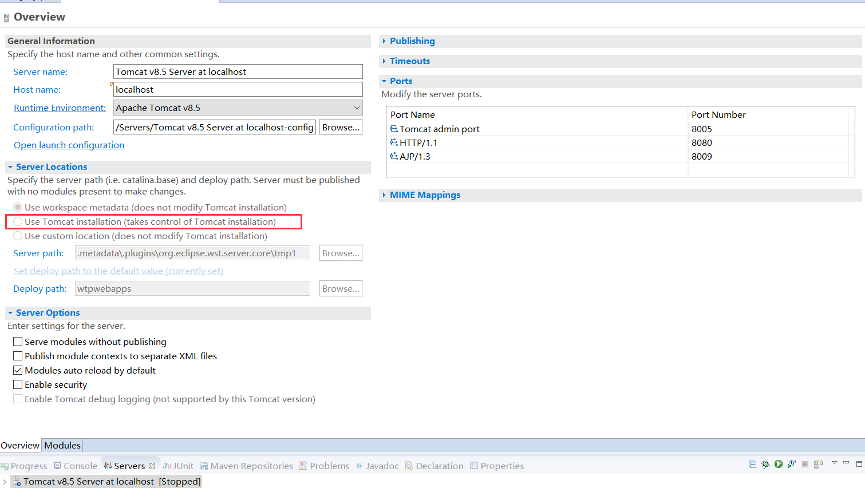The width and height of the screenshot is (865, 504).
Task: Enable Serve modules without publishing
Action: [x=18, y=342]
